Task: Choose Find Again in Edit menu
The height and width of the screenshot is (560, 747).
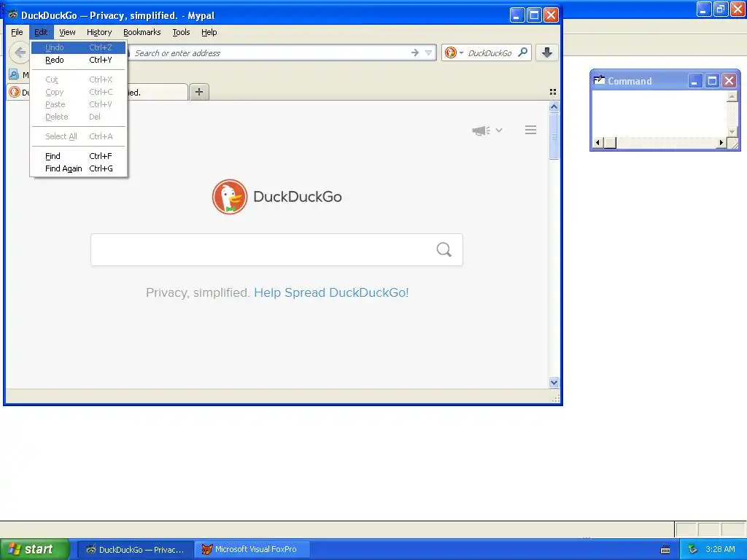Action: click(x=79, y=168)
